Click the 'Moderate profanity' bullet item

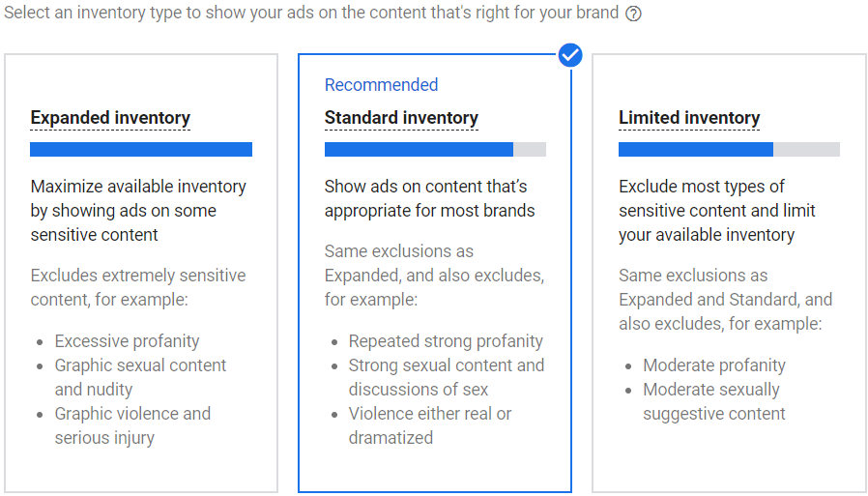pyautogui.click(x=714, y=365)
